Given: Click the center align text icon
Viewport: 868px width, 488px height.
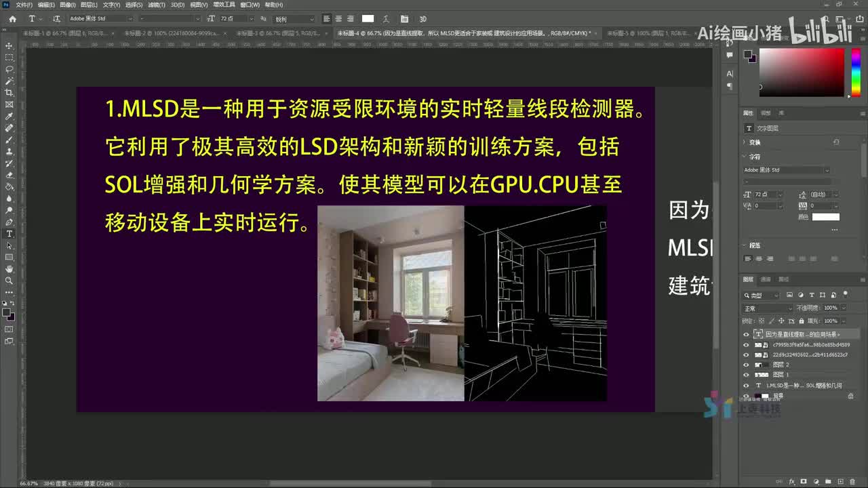Looking at the screenshot, I should tap(338, 19).
